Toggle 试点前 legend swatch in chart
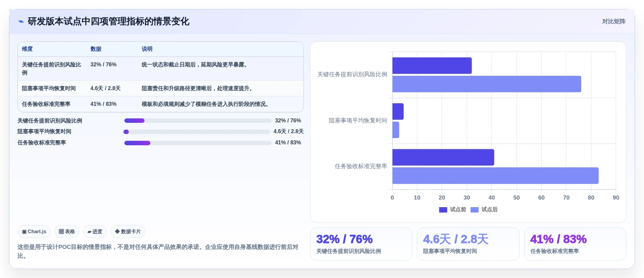The image size is (644, 278). coord(443,209)
